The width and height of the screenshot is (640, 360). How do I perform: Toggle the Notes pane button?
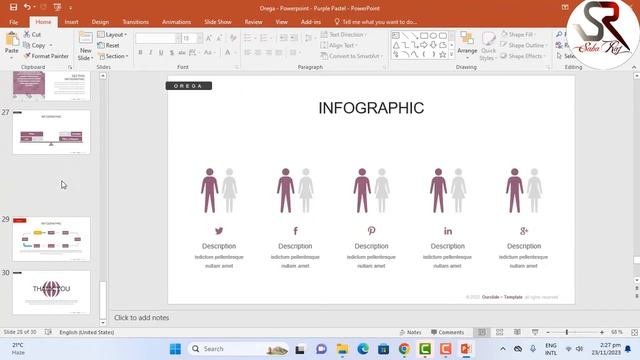click(x=410, y=332)
